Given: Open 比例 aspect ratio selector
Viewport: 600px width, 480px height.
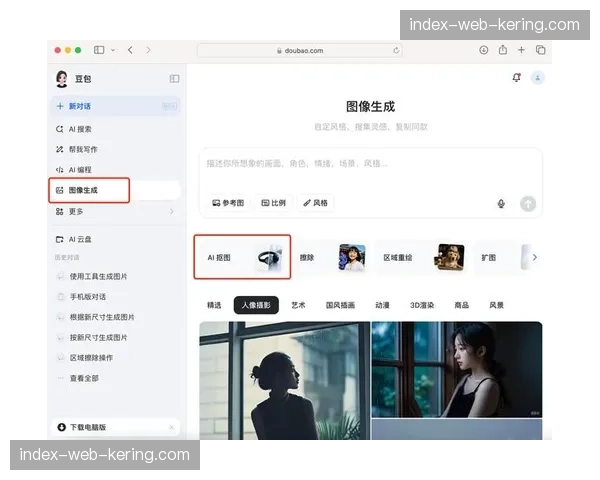Looking at the screenshot, I should 273,203.
